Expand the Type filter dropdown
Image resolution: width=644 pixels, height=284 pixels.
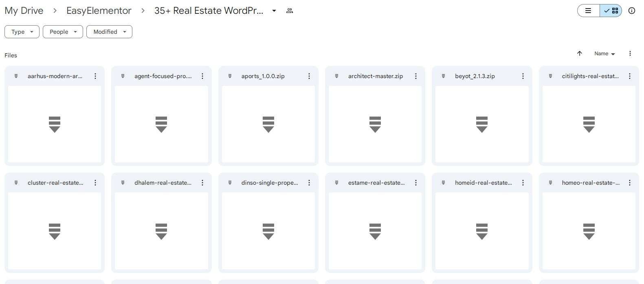click(22, 32)
